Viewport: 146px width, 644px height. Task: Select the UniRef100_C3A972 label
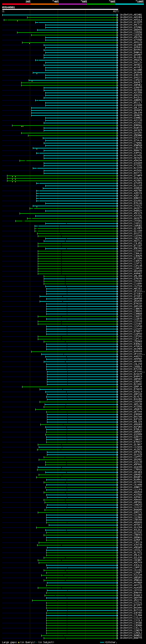[x=131, y=316]
